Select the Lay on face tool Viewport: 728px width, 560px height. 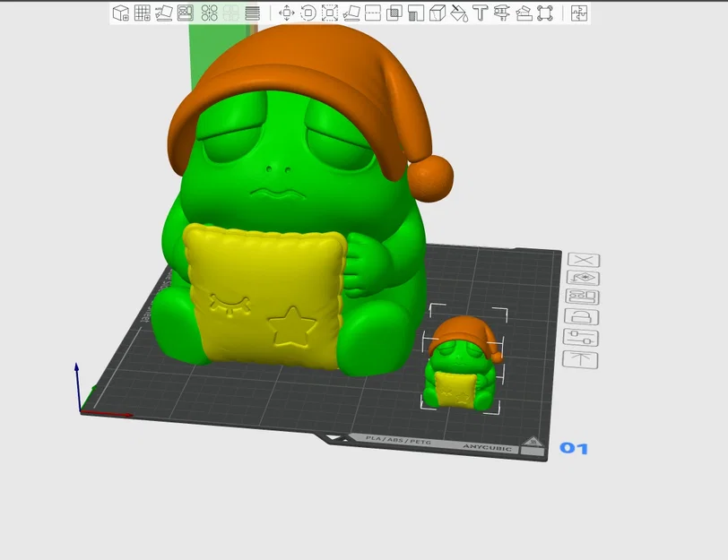click(351, 13)
